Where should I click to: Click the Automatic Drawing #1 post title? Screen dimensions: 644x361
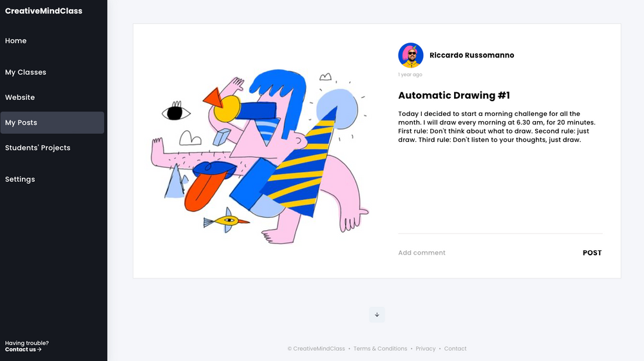point(454,95)
